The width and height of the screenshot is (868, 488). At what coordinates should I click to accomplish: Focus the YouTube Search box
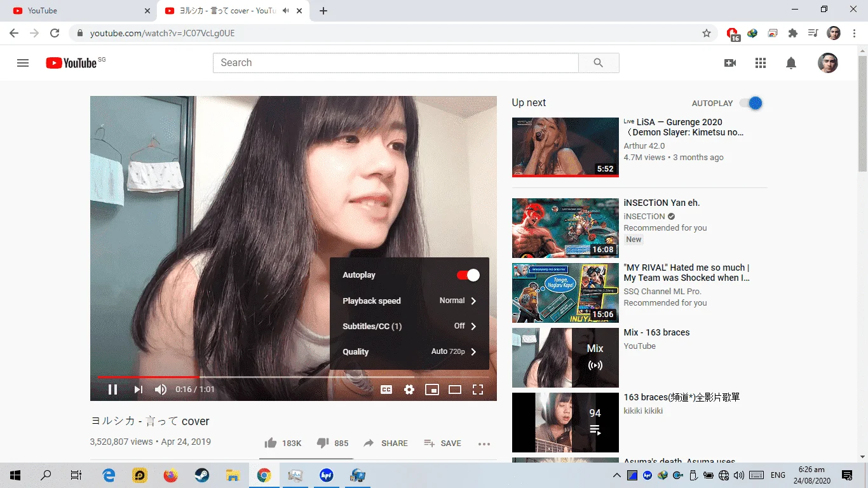[x=395, y=63]
